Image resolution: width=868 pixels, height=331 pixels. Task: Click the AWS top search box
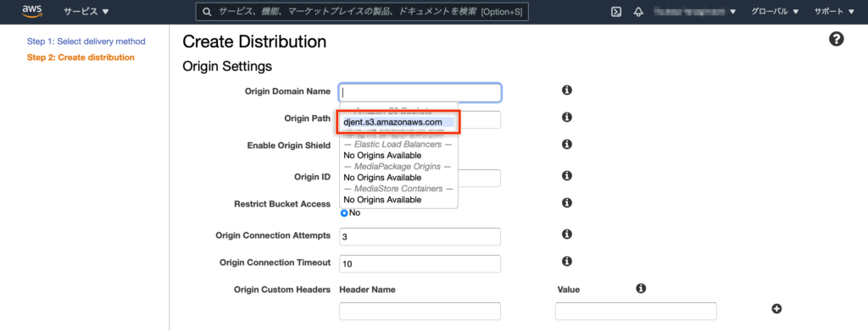[362, 12]
